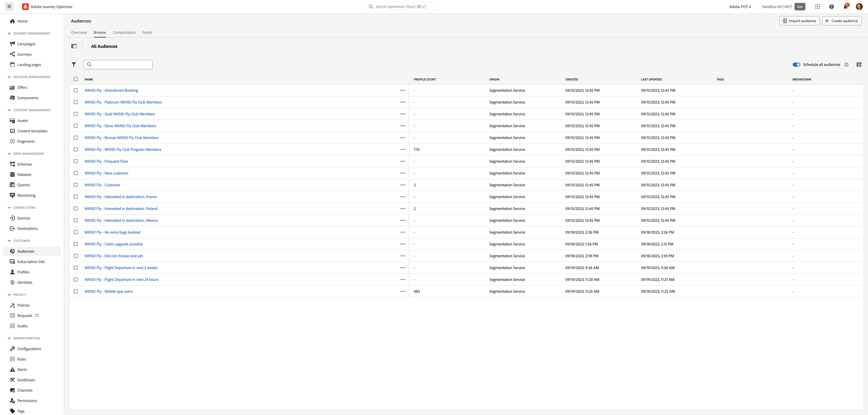The image size is (868, 415).
Task: Toggle the left panel icon beside All Audiences
Action: pos(74,46)
